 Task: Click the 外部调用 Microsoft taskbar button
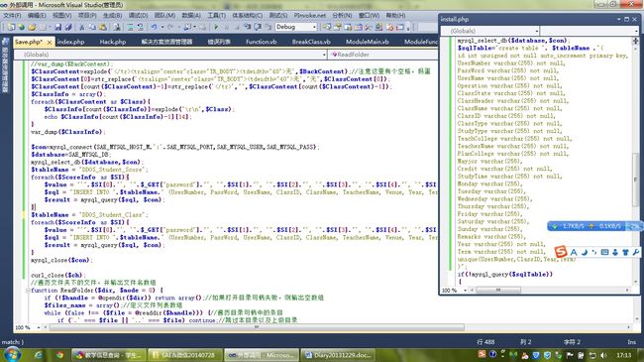(262, 355)
